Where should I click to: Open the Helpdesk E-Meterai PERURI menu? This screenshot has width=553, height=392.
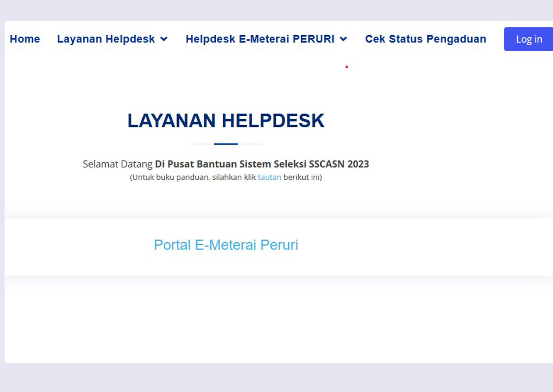pos(260,39)
